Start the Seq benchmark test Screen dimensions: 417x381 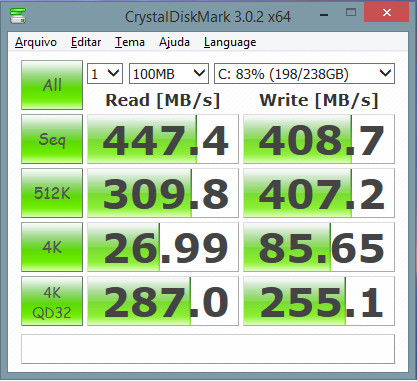[x=52, y=139]
